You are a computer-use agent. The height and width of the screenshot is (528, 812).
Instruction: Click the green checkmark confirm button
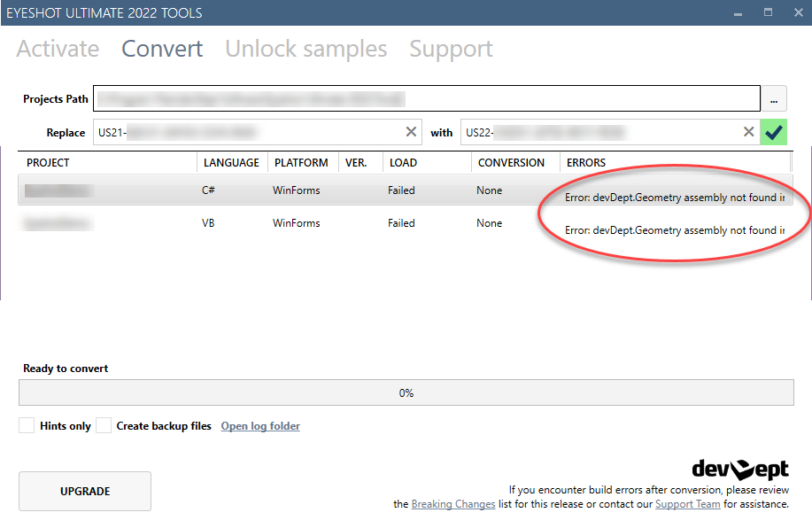[x=774, y=132]
